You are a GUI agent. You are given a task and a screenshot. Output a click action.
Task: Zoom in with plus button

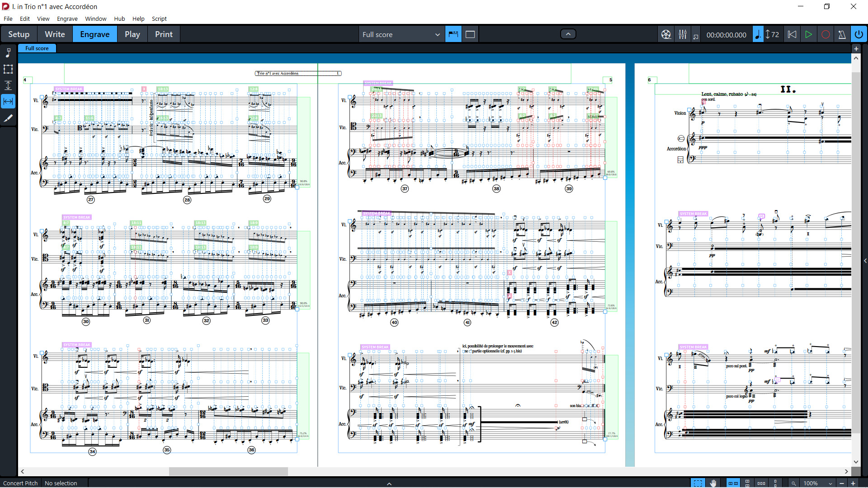[x=853, y=483]
